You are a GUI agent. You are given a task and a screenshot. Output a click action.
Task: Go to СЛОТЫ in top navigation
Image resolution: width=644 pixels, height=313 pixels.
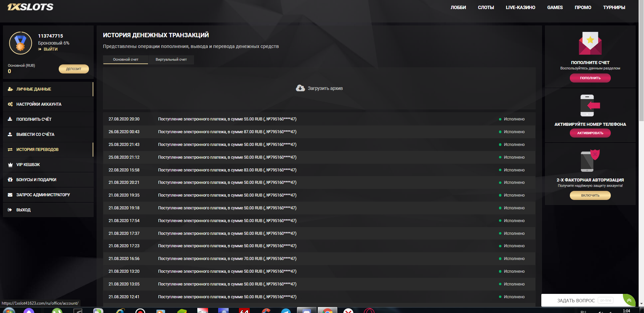pos(486,7)
